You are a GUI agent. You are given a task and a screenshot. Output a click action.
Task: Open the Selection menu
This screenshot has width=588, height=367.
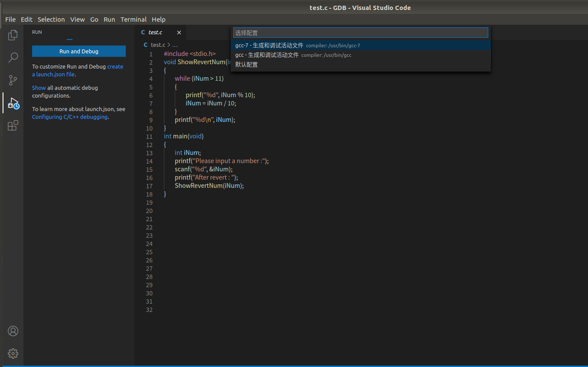pos(51,20)
